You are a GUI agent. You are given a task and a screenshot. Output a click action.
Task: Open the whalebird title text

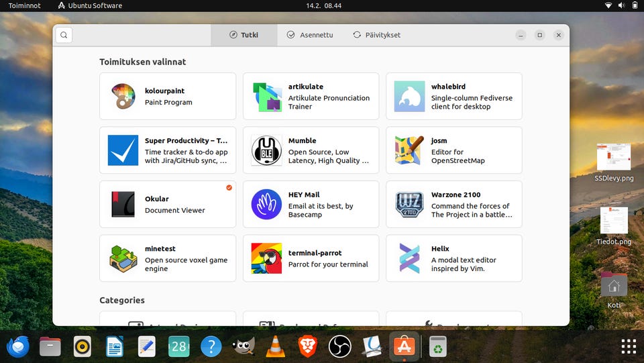click(449, 87)
